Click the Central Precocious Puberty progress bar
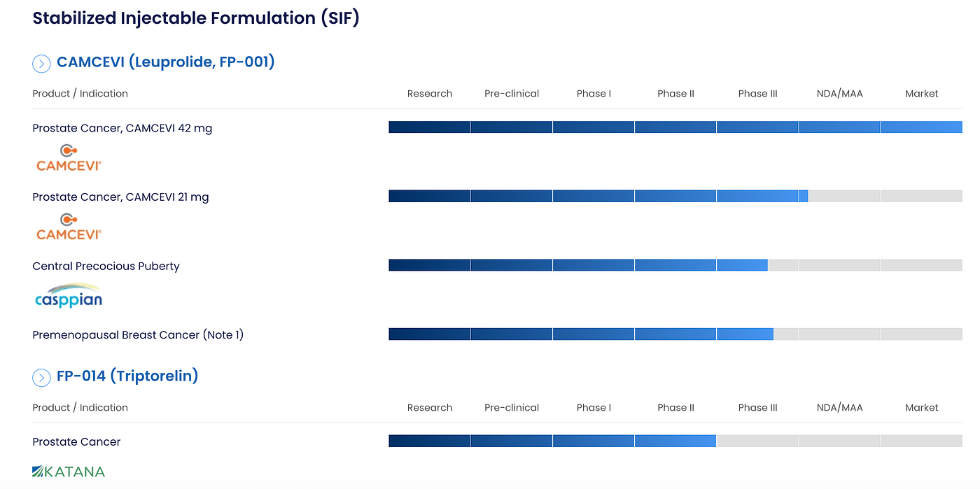The width and height of the screenshot is (980, 489). (x=675, y=265)
